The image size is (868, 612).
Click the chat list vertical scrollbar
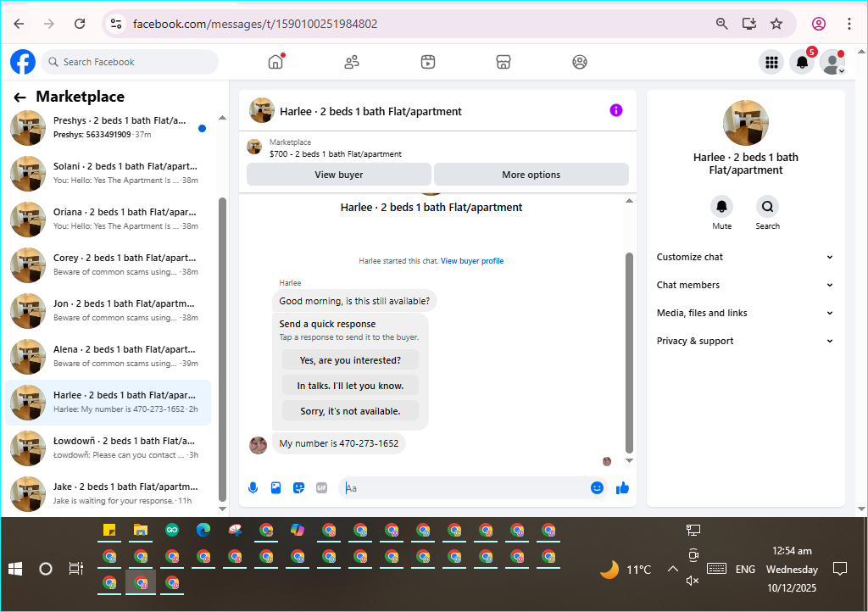click(x=223, y=348)
